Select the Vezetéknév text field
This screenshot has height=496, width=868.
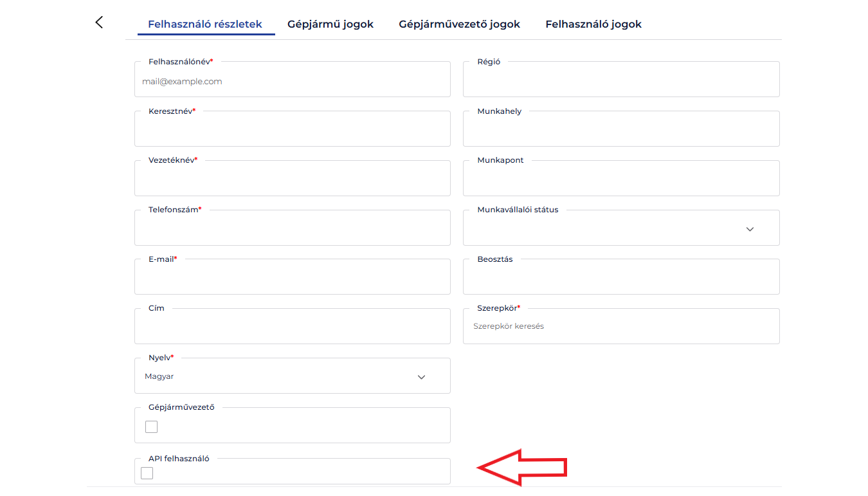coord(292,180)
